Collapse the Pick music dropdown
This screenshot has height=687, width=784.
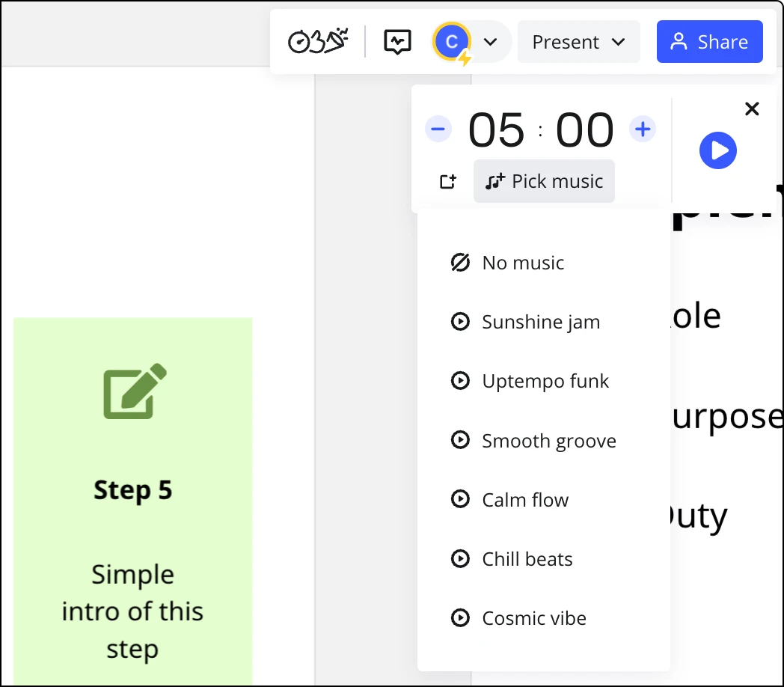pyautogui.click(x=544, y=181)
